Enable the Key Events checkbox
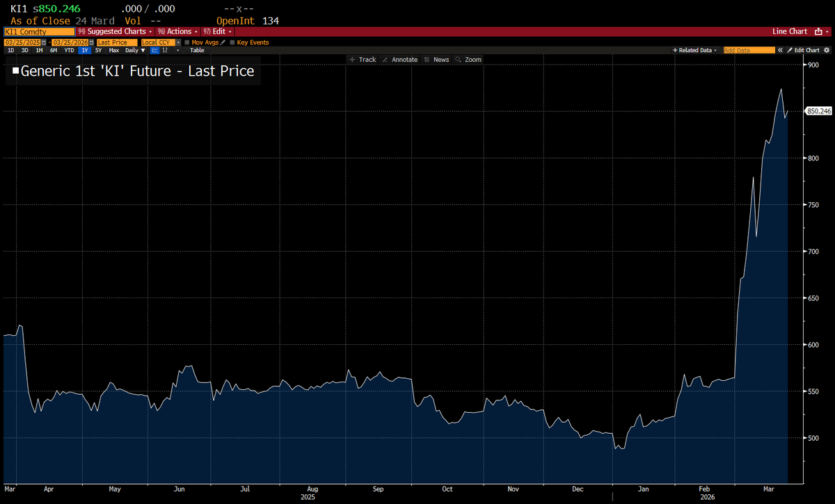 point(232,42)
